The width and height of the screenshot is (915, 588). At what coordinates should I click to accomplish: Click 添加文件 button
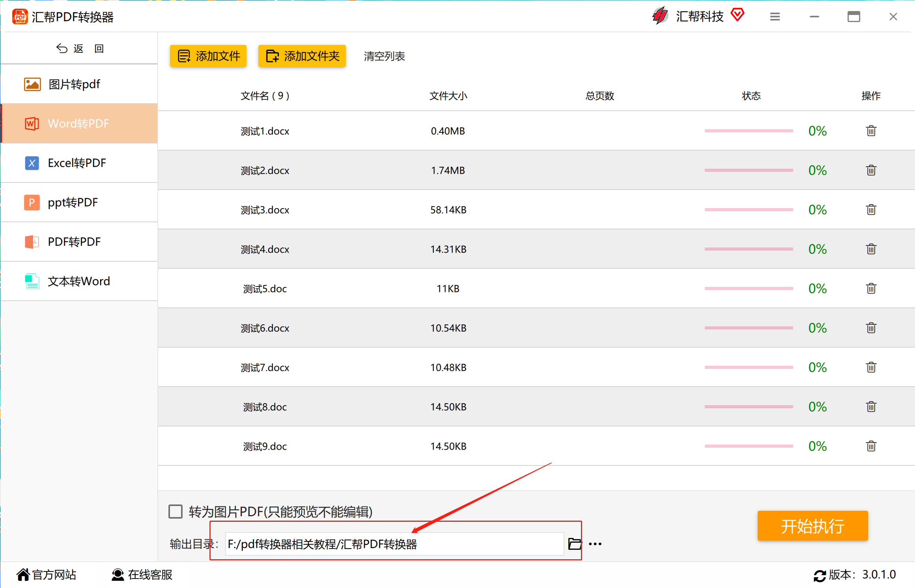[x=208, y=56]
